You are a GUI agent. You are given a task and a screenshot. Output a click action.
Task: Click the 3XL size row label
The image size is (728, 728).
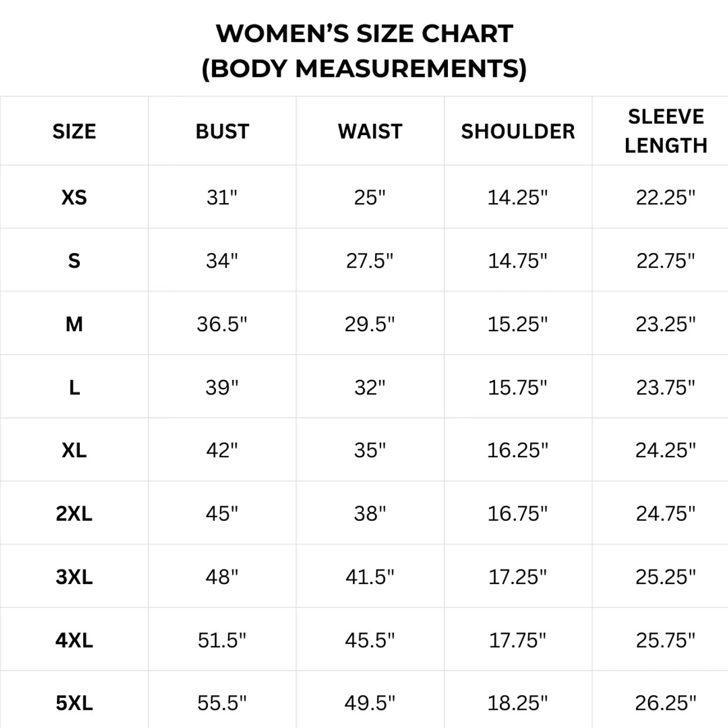coord(74,577)
